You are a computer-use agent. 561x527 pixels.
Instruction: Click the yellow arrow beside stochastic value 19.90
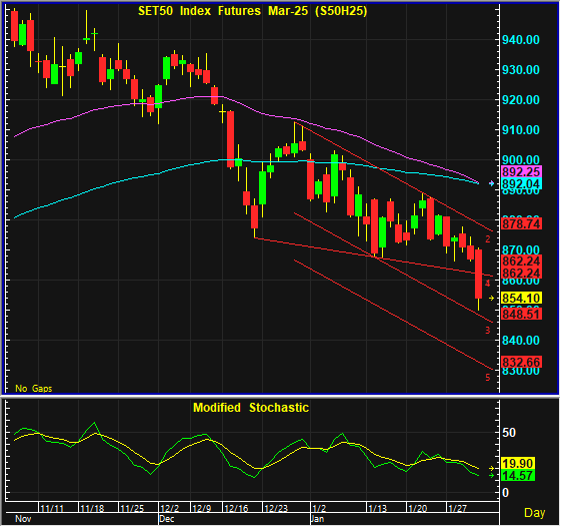[492, 468]
